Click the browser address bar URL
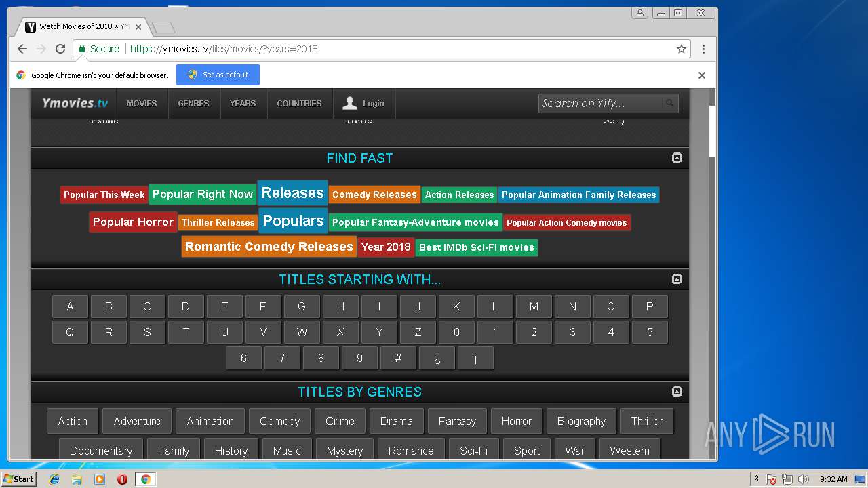The image size is (868, 488). [224, 49]
